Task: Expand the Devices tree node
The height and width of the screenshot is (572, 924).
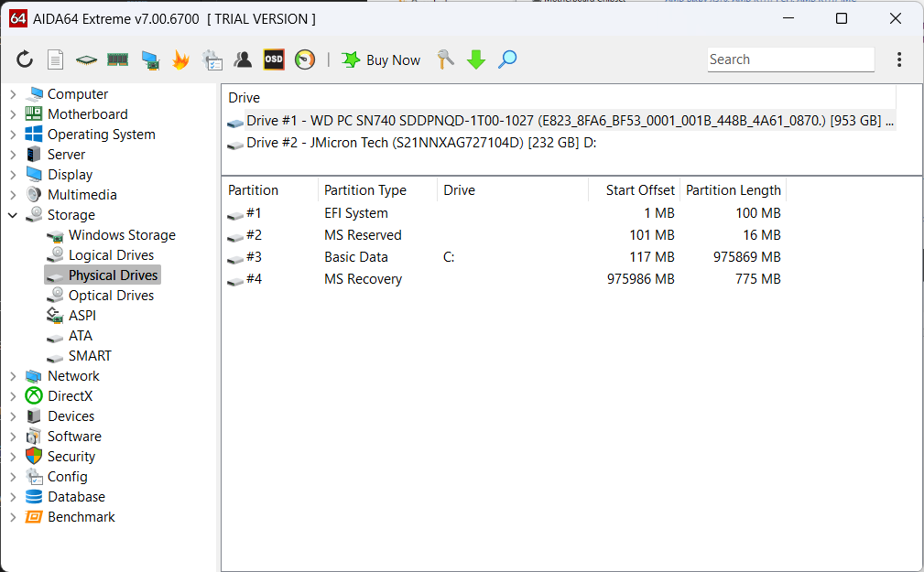Action: click(13, 416)
